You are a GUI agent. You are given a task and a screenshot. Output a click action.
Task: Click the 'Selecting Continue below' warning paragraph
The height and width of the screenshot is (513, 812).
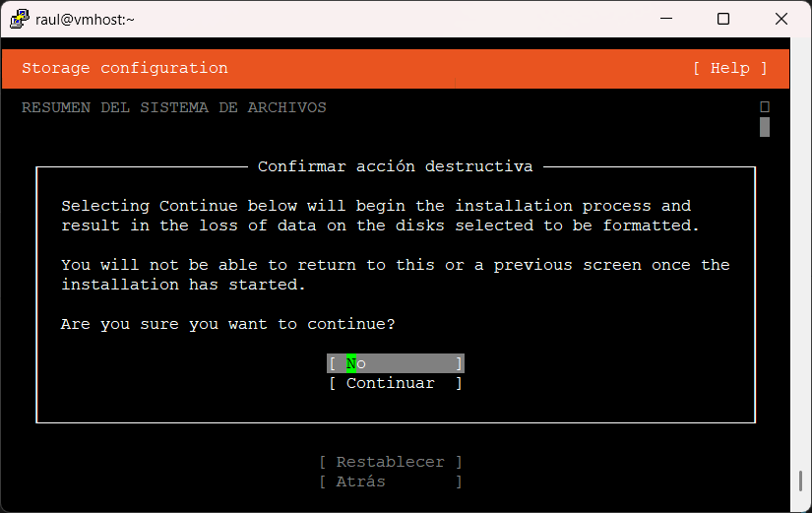(x=379, y=216)
